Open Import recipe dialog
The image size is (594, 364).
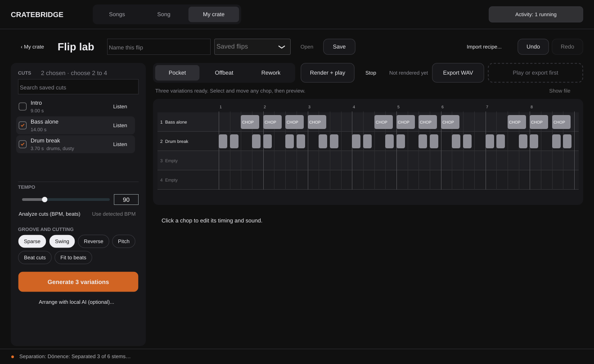click(484, 47)
